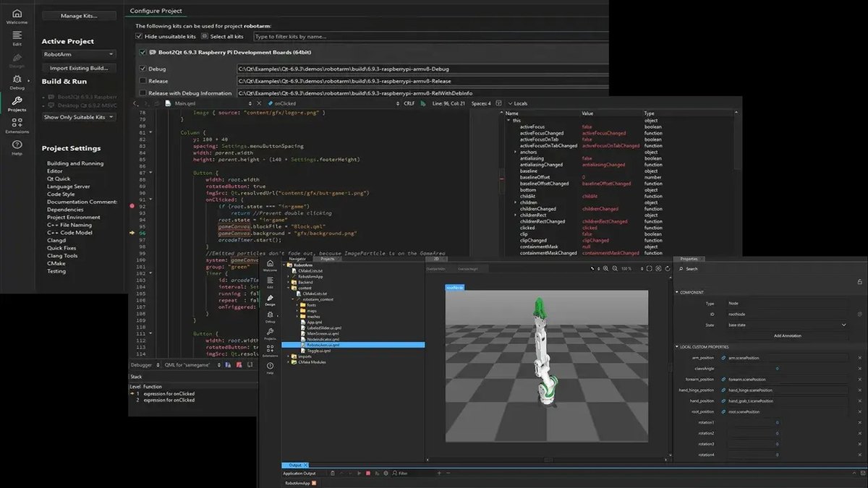Click the Add Annotation button

[788, 335]
